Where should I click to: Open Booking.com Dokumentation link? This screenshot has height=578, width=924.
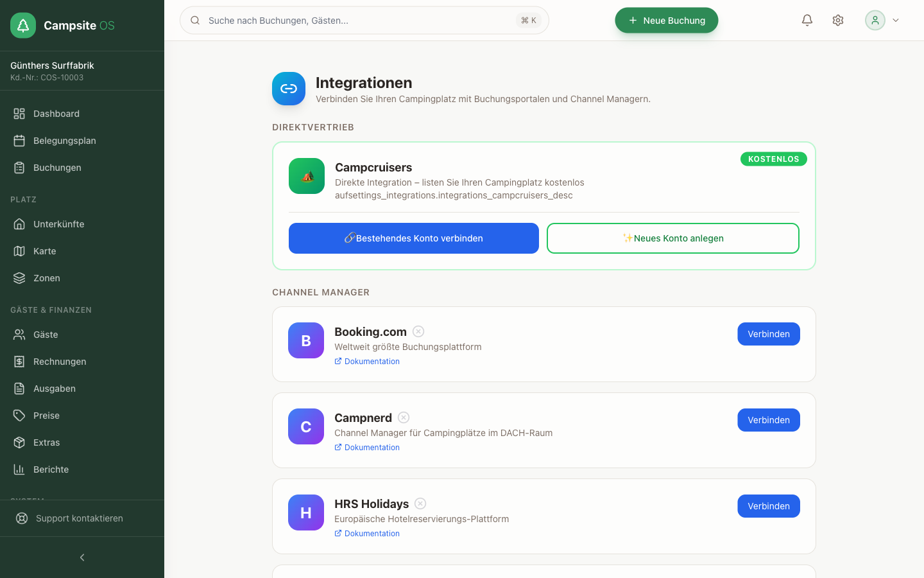pyautogui.click(x=367, y=362)
